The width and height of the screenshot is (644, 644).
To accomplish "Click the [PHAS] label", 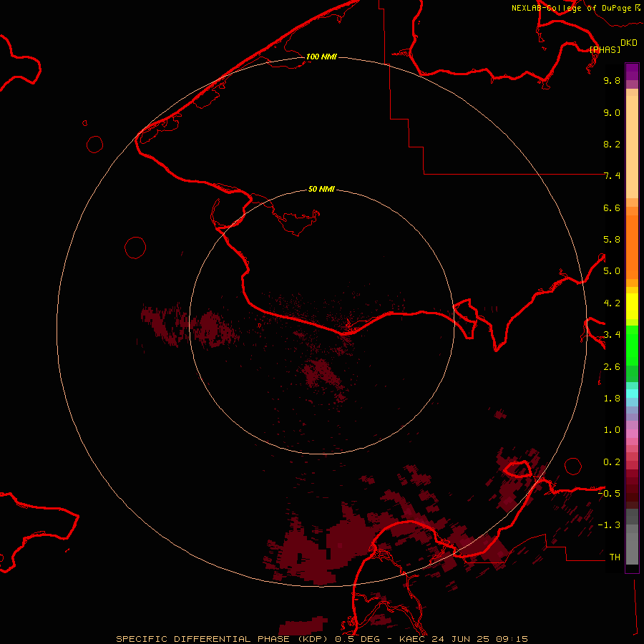I will (x=605, y=49).
